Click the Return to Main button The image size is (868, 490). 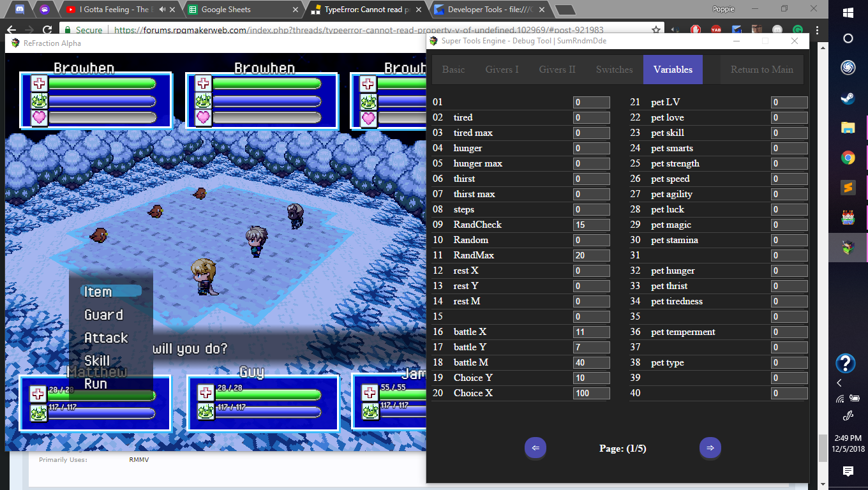pos(761,70)
